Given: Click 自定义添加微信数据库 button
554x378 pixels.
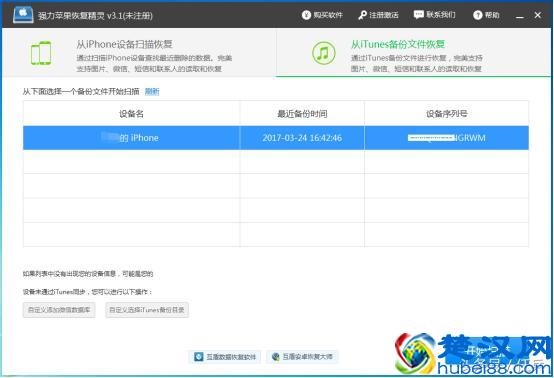Looking at the screenshot, I should click(x=59, y=310).
